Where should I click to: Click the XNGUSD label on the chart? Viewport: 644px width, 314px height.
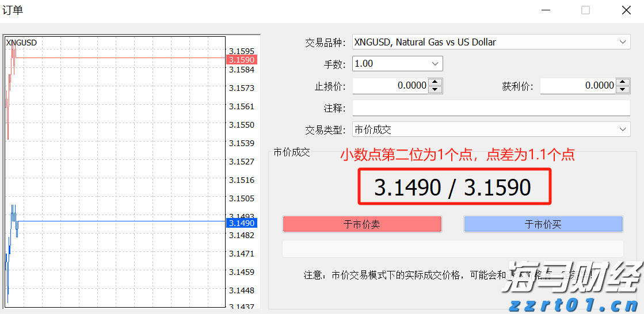click(x=21, y=43)
